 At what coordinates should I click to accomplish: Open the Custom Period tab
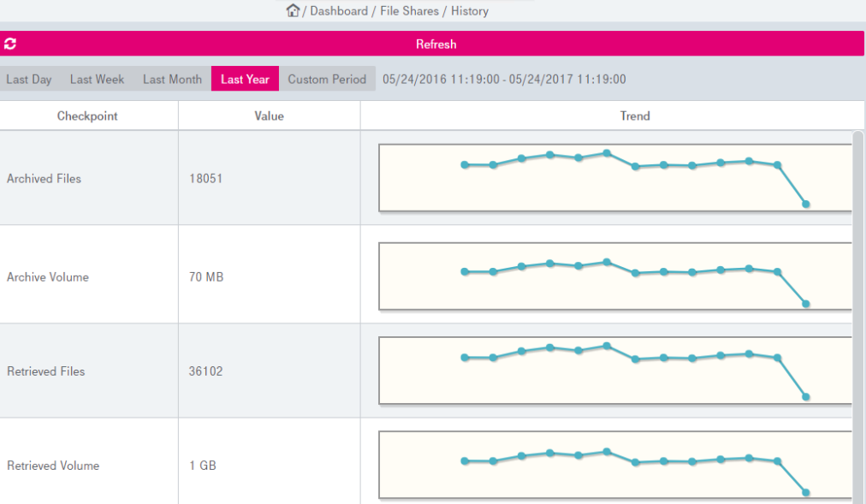coord(327,80)
